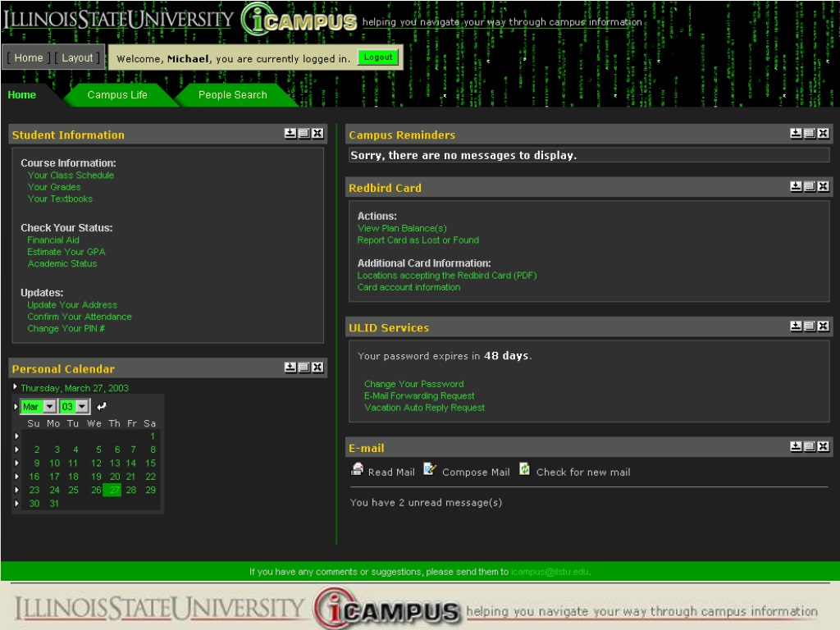Close the Personal Calendar panel
Viewport: 840px width, 630px height.
point(317,367)
